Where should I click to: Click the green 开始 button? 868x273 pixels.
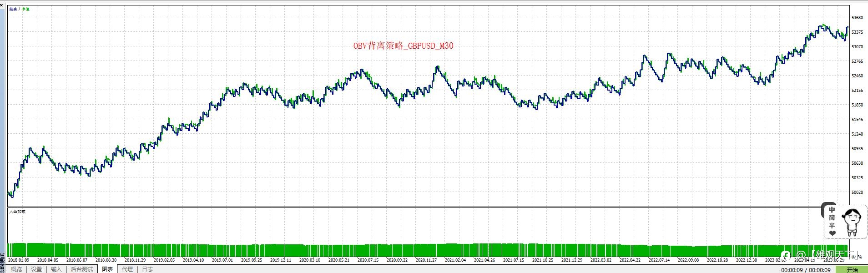(x=852, y=269)
